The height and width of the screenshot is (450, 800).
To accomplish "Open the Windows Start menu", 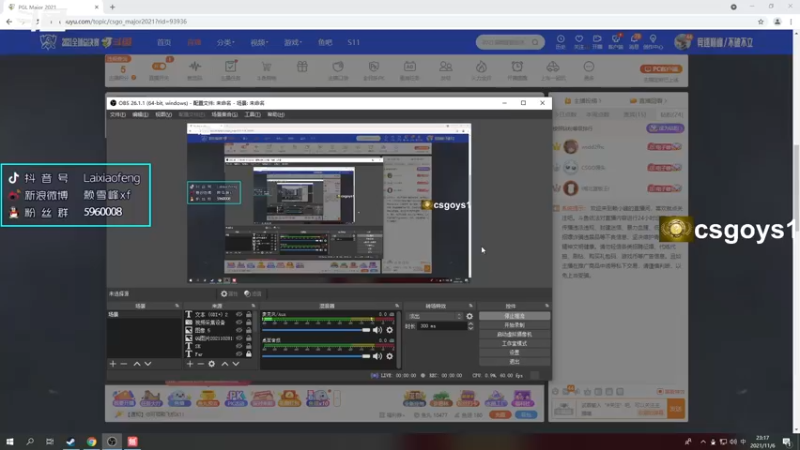I will (10, 441).
